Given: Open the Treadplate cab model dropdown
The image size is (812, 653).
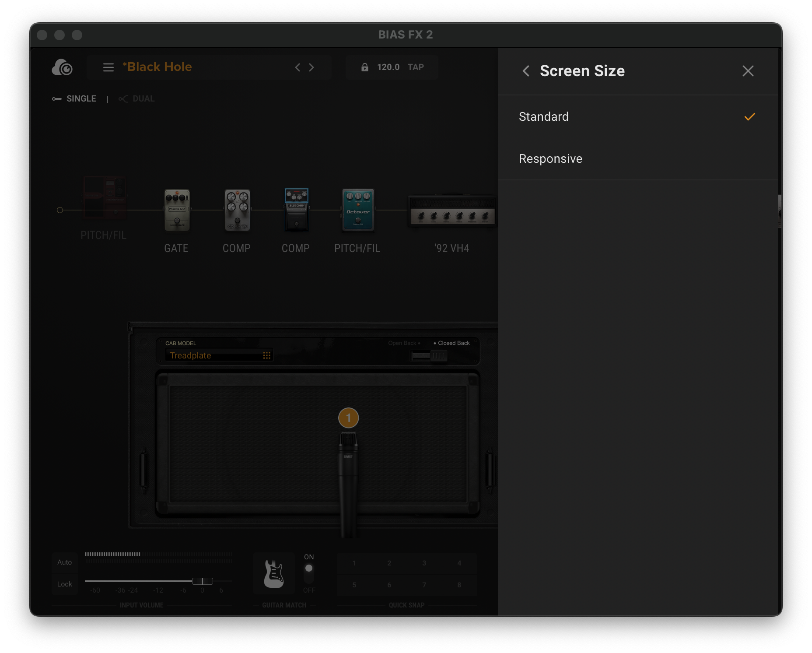Looking at the screenshot, I should pyautogui.click(x=219, y=355).
